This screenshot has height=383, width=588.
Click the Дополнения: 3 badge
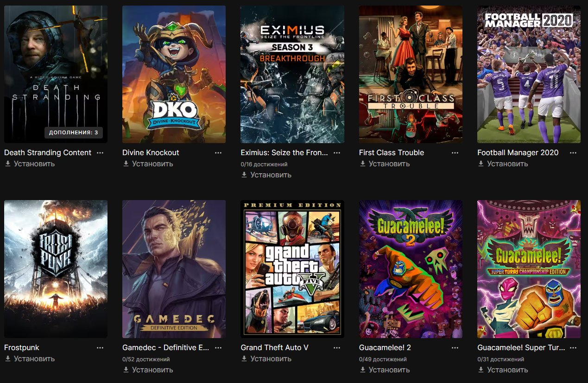pyautogui.click(x=74, y=132)
